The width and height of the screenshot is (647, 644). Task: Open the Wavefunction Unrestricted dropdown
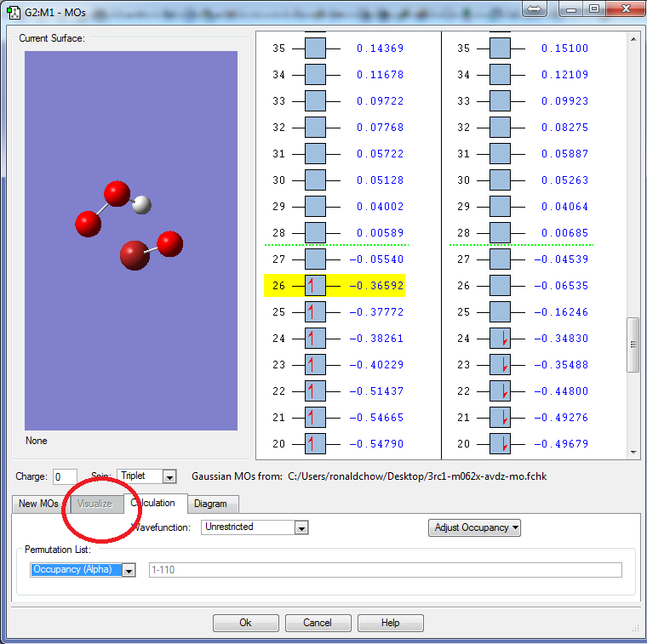pyautogui.click(x=301, y=527)
